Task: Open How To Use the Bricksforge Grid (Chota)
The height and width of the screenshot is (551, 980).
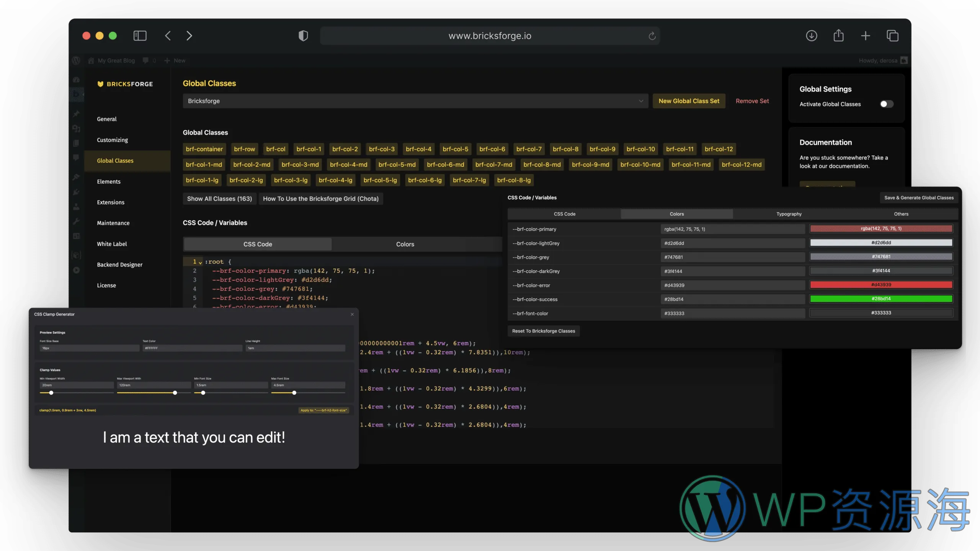Action: pos(321,199)
